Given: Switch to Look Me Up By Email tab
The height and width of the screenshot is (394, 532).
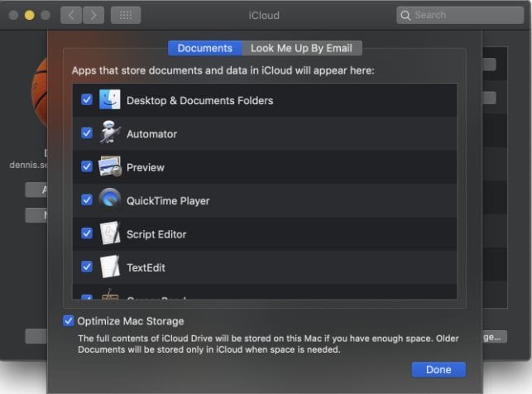Looking at the screenshot, I should [303, 48].
